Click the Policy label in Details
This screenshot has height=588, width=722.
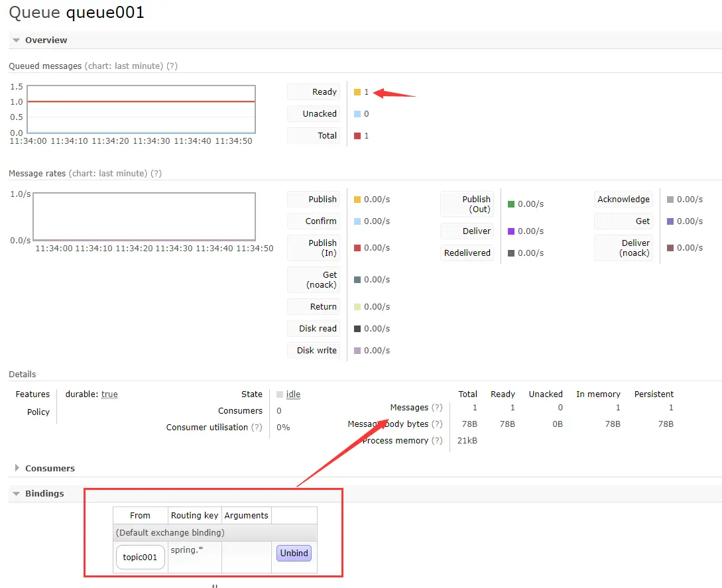point(38,412)
